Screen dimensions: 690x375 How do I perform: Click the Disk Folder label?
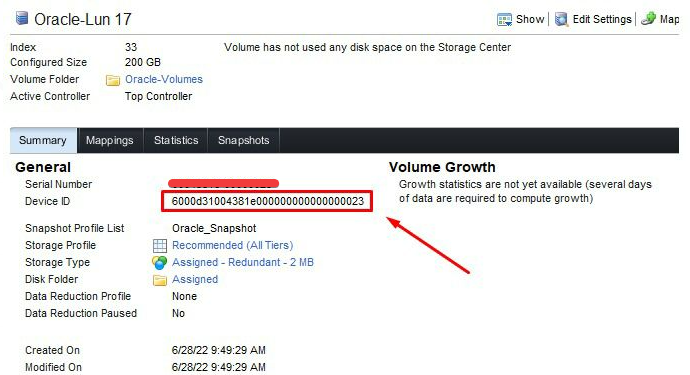coord(51,279)
